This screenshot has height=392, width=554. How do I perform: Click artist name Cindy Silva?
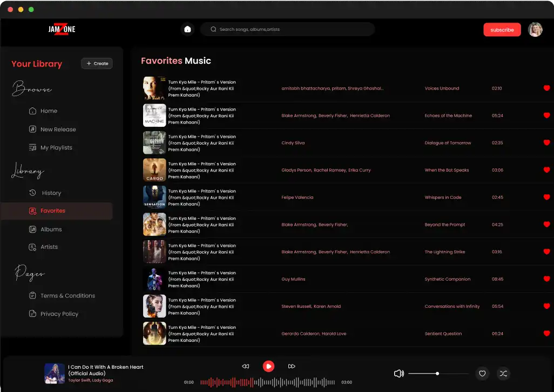click(293, 143)
